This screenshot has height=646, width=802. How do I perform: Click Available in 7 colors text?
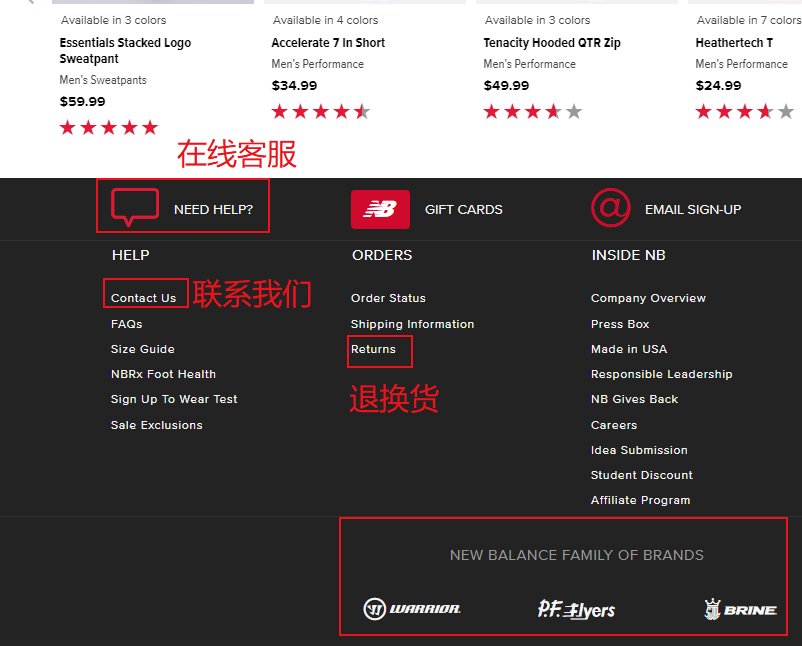(x=748, y=20)
